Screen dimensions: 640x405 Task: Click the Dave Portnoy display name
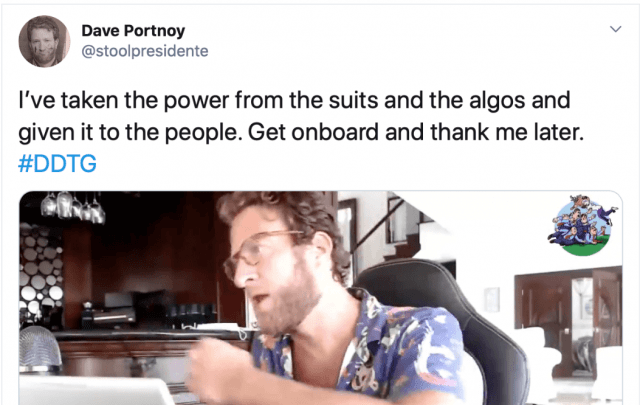133,31
